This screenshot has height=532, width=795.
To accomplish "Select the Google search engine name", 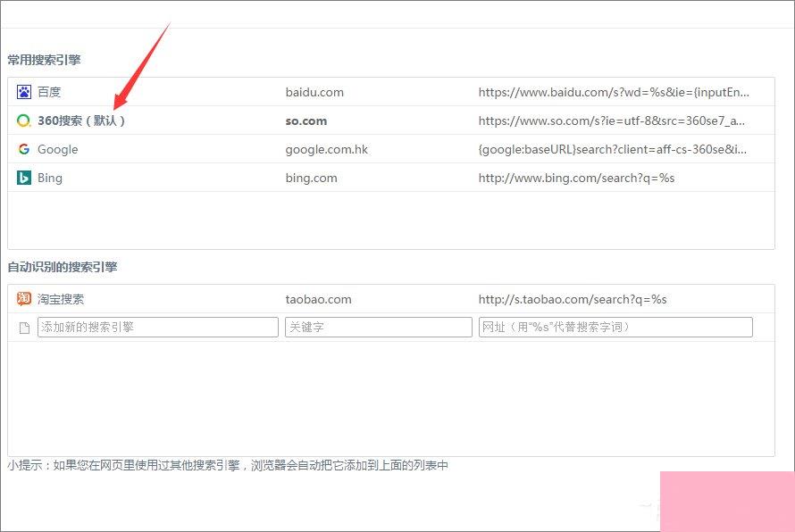I will coord(58,149).
